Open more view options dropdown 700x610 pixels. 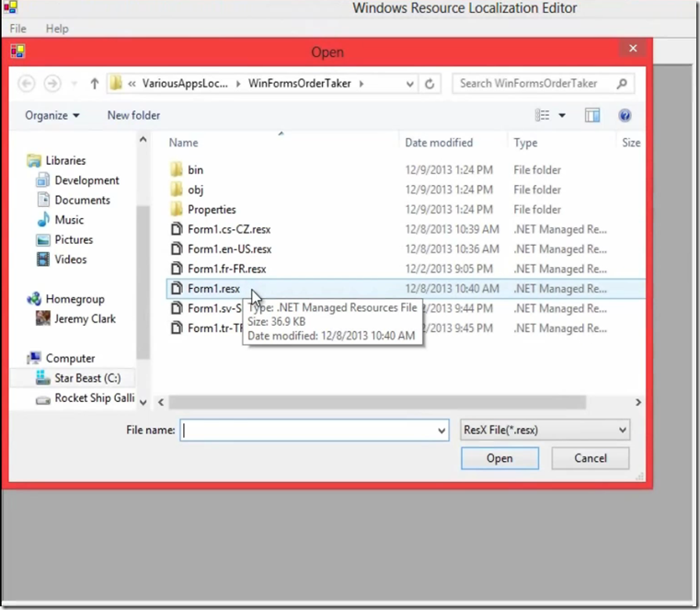click(562, 115)
